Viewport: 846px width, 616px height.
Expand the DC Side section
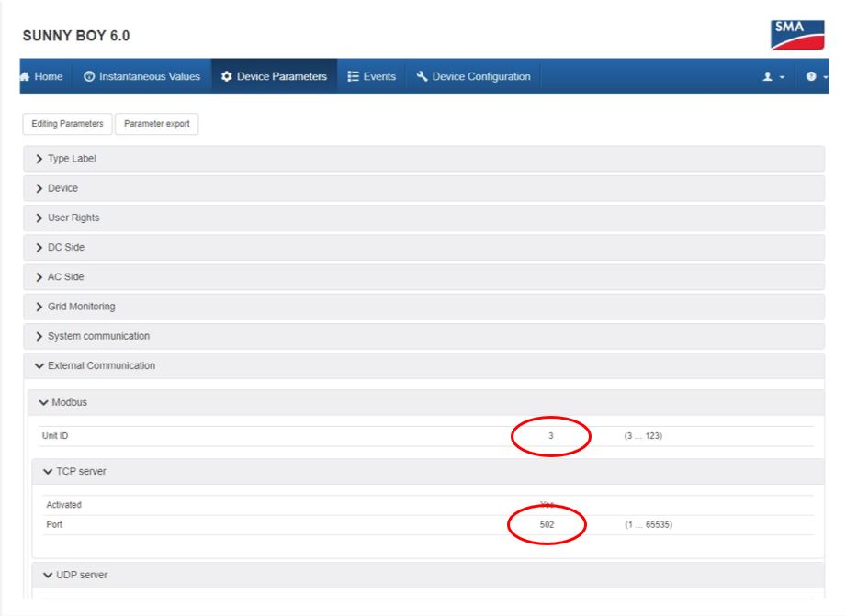click(423, 248)
